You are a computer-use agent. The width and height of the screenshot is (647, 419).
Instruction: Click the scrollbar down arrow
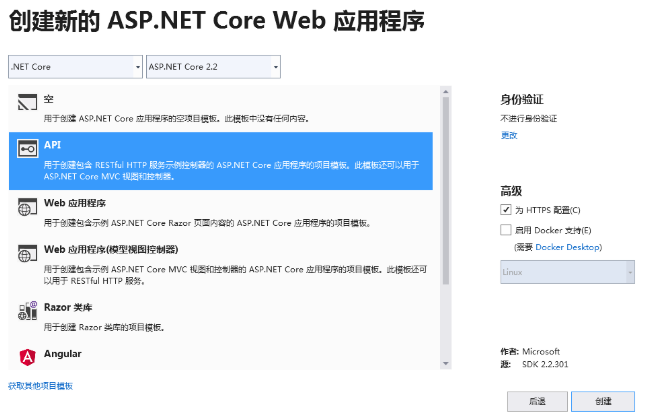point(446,364)
